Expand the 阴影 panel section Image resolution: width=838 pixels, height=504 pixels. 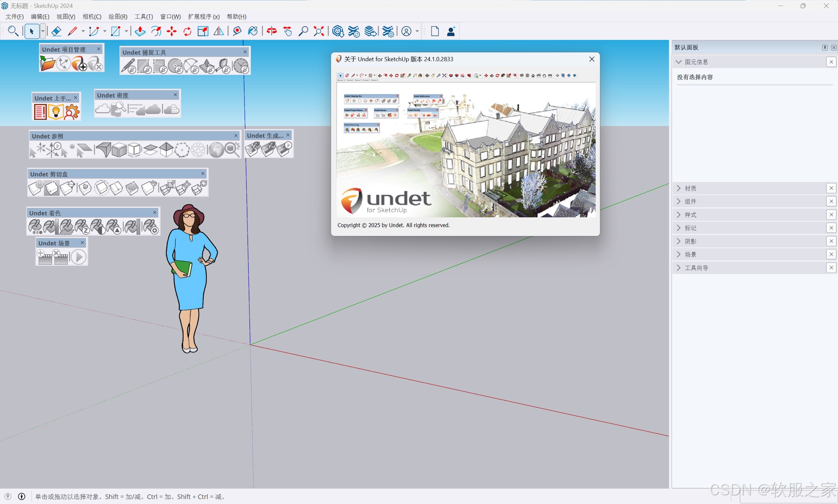tap(678, 241)
